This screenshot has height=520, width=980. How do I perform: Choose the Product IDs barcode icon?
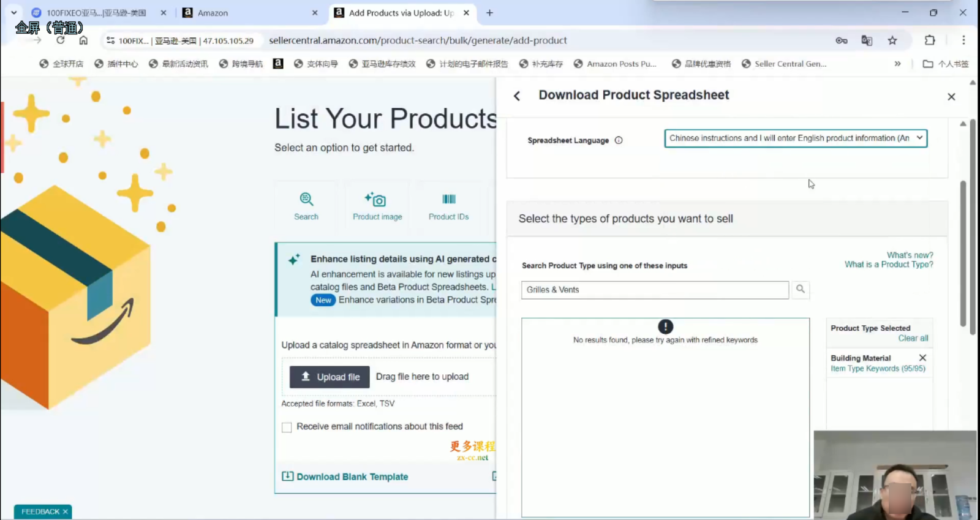pyautogui.click(x=448, y=200)
